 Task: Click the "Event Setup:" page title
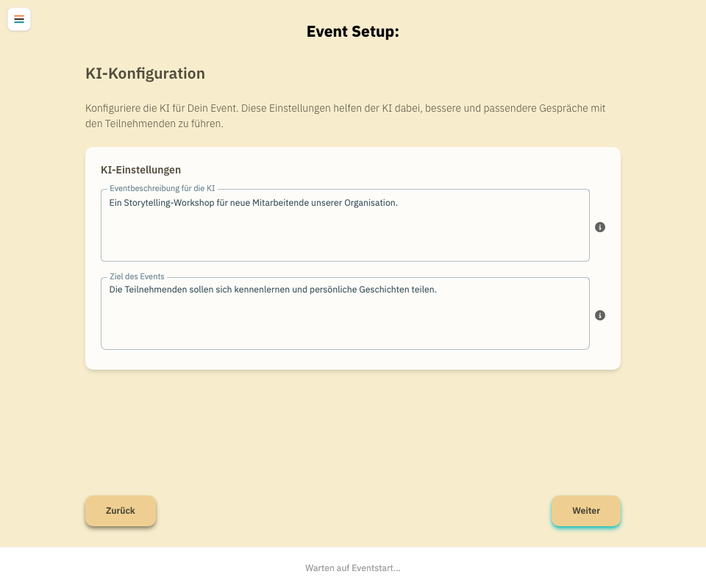click(353, 32)
